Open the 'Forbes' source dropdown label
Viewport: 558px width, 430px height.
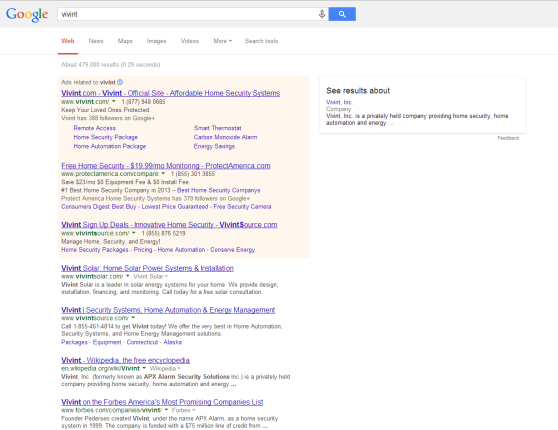(x=183, y=410)
